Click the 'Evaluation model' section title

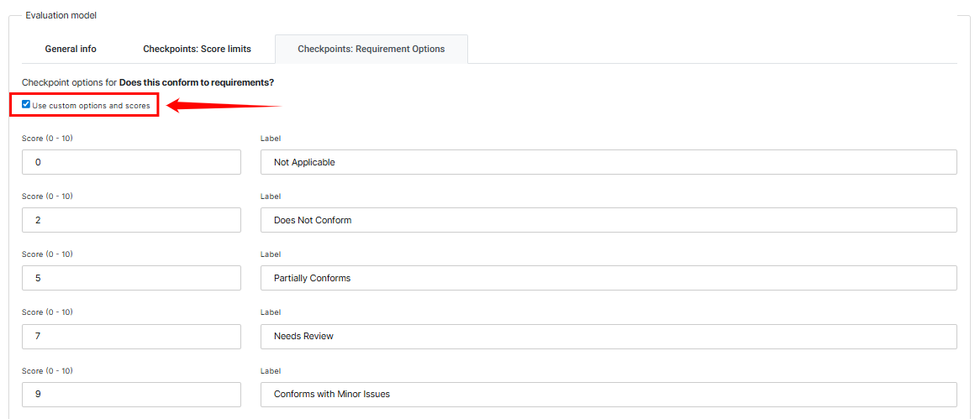pyautogui.click(x=61, y=15)
